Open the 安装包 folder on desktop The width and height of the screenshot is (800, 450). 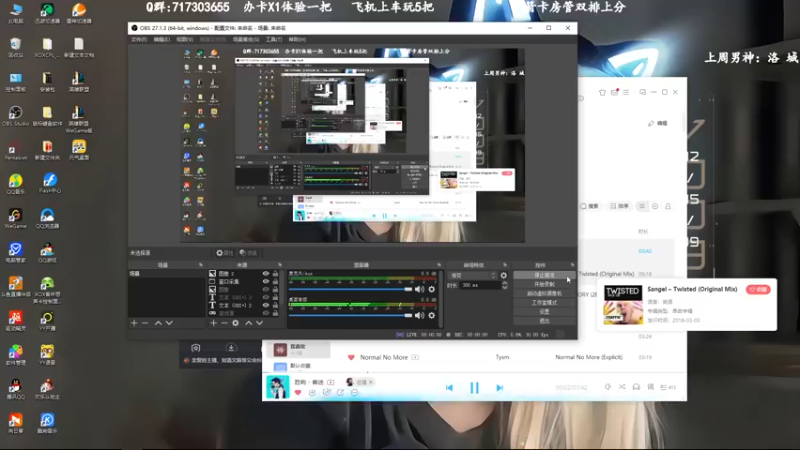point(47,82)
